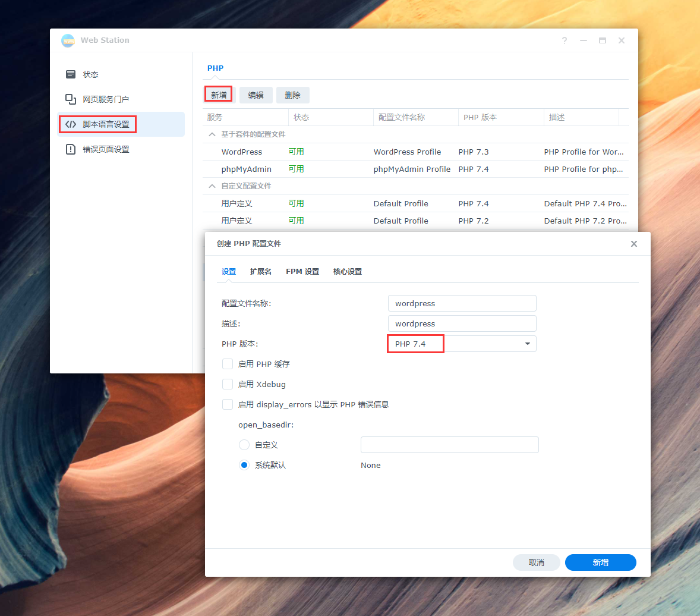Open 网页服务门户 web portal icon

(71, 99)
